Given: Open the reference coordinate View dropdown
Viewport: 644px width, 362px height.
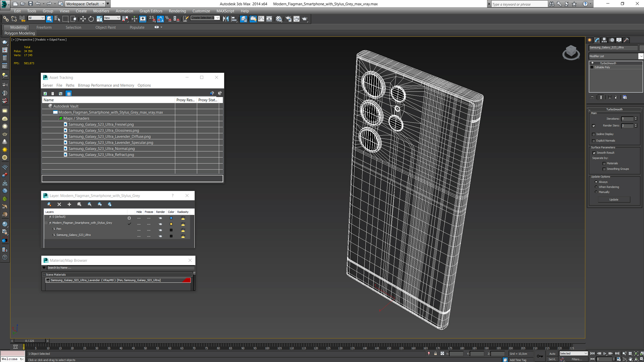Looking at the screenshot, I should tap(112, 18).
